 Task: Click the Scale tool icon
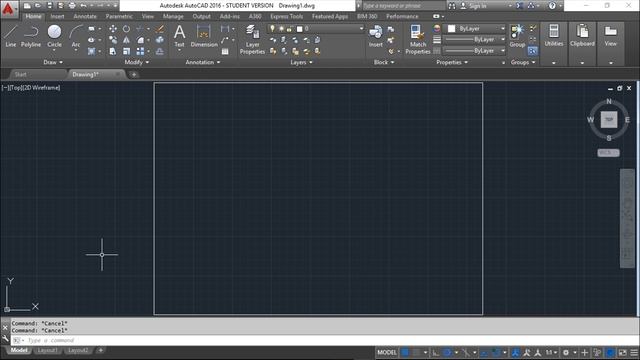[x=127, y=51]
